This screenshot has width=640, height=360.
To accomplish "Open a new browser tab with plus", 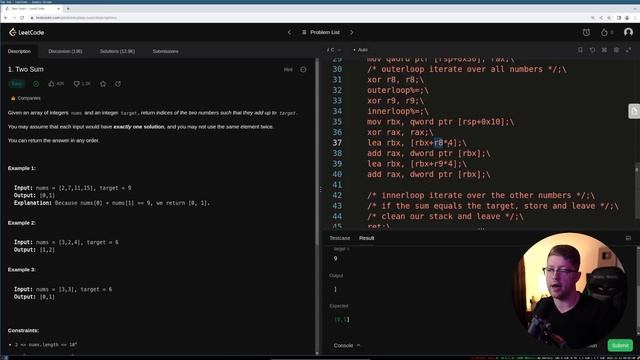I will (68, 8).
